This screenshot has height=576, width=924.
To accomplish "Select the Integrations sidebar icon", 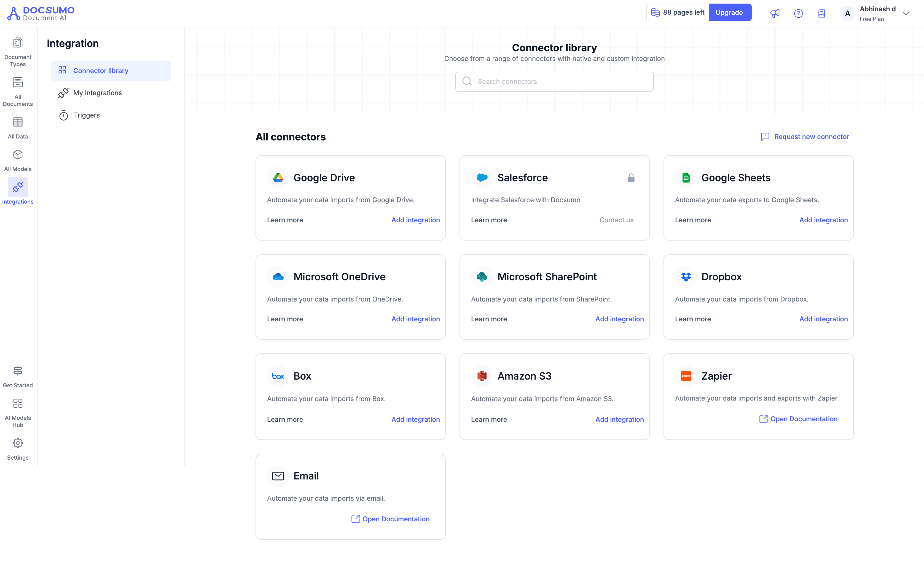I will pos(18,187).
